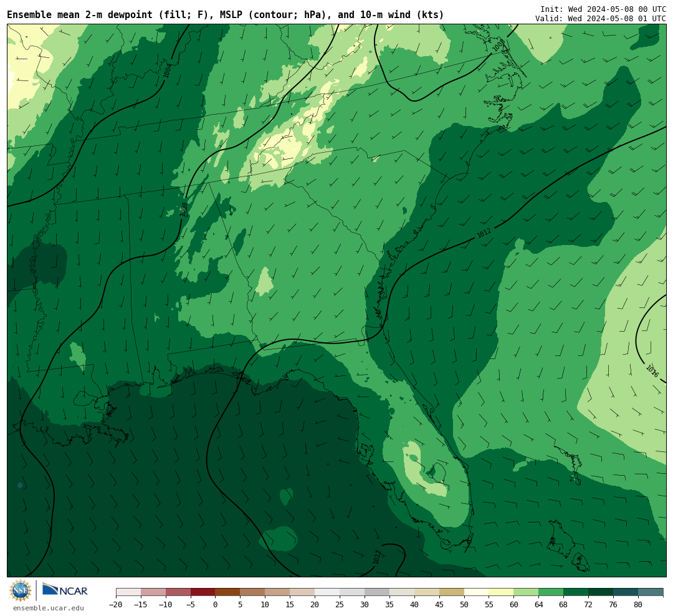Pick the teal swatch between 76 and 80
Viewport: 673px width, 616px height.
(x=626, y=592)
